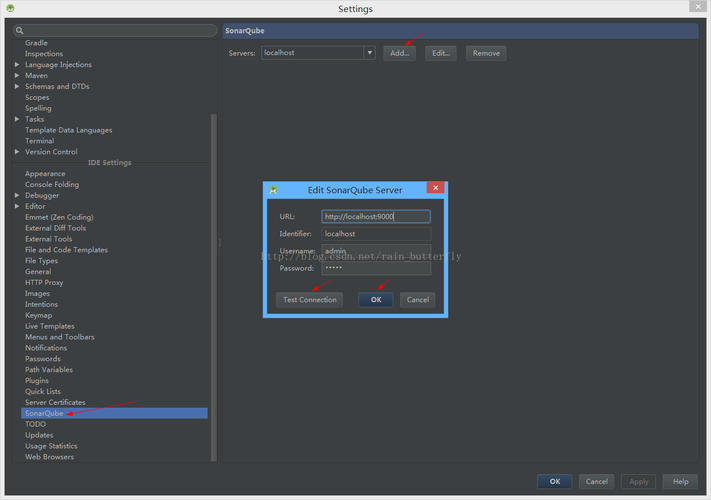711x500 pixels.
Task: Open Quick Lists settings
Action: click(x=43, y=391)
